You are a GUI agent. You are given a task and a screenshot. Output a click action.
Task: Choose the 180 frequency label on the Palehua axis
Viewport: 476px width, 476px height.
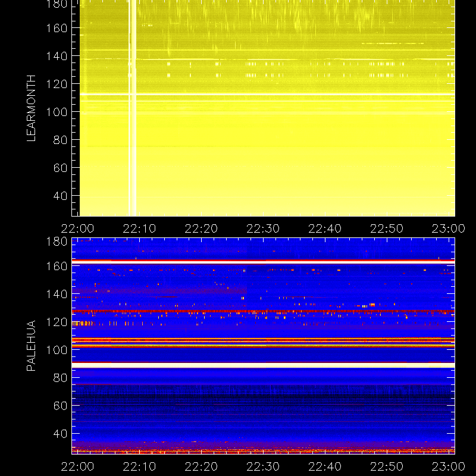(57, 242)
